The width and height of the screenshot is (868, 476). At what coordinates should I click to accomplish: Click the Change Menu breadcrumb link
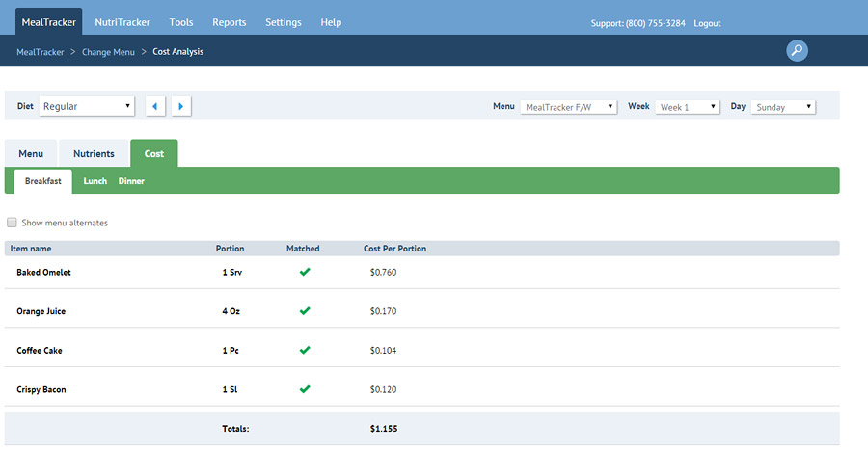(108, 52)
